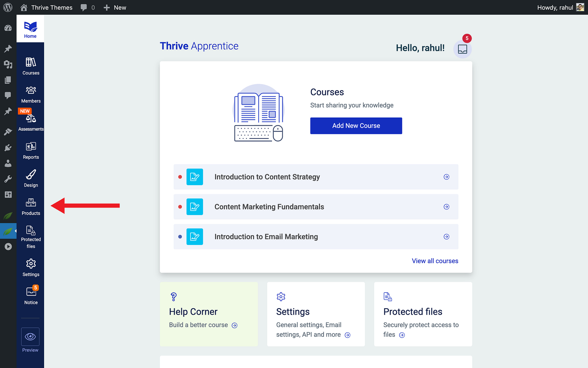This screenshot has height=368, width=588.
Task: Open the Courses section in the sidebar
Action: [x=30, y=65]
